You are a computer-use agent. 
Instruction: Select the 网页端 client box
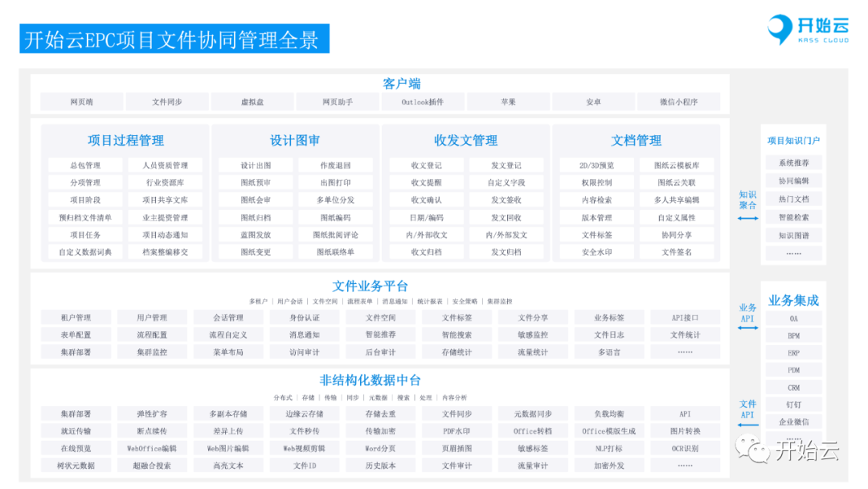(81, 102)
